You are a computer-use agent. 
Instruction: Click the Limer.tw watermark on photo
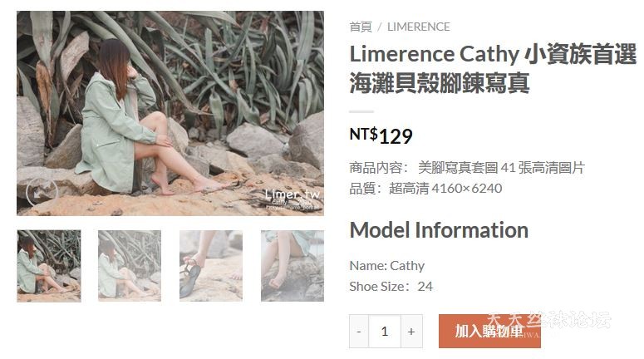pos(293,194)
